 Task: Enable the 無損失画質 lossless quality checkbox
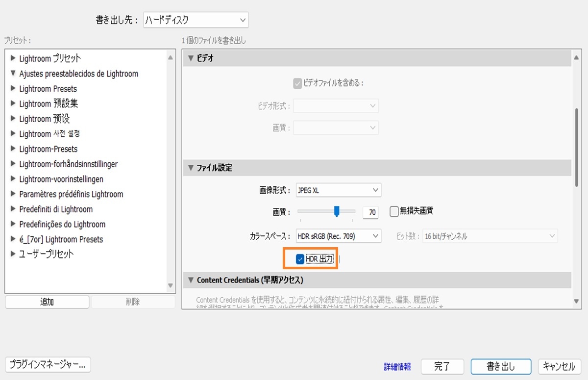(x=393, y=211)
